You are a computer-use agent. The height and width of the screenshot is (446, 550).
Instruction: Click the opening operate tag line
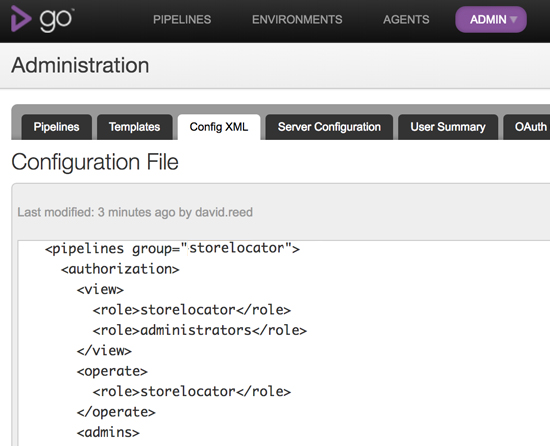tap(112, 371)
